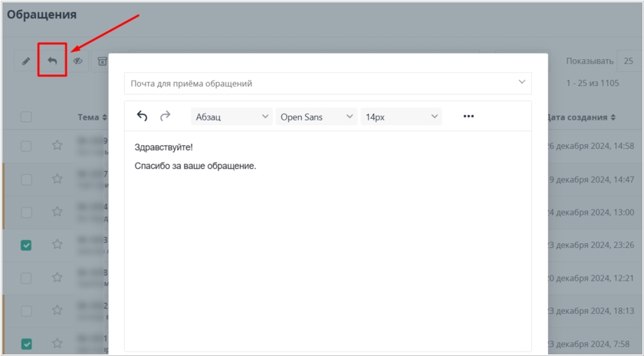Click date cell '26 декабря 2024, 14:58'
The height and width of the screenshot is (356, 644).
[591, 146]
